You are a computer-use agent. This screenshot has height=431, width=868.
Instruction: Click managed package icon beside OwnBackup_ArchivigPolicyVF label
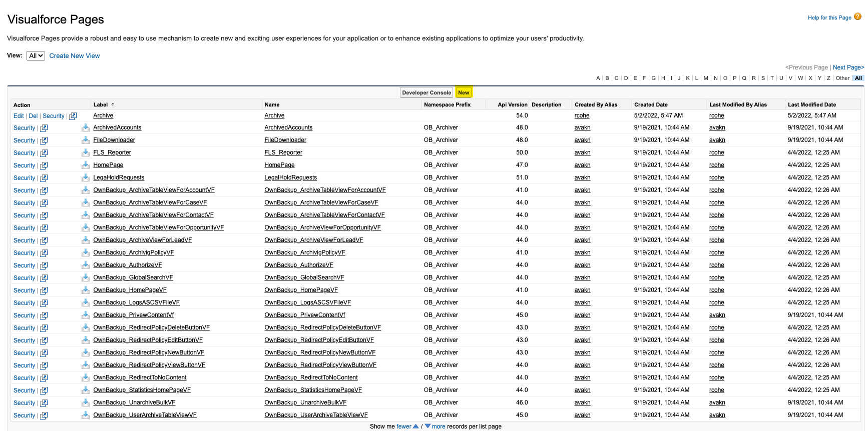(x=86, y=252)
